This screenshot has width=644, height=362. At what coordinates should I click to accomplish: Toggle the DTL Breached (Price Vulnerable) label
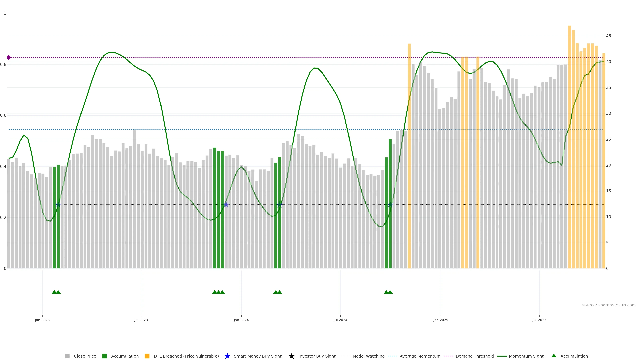(x=186, y=356)
